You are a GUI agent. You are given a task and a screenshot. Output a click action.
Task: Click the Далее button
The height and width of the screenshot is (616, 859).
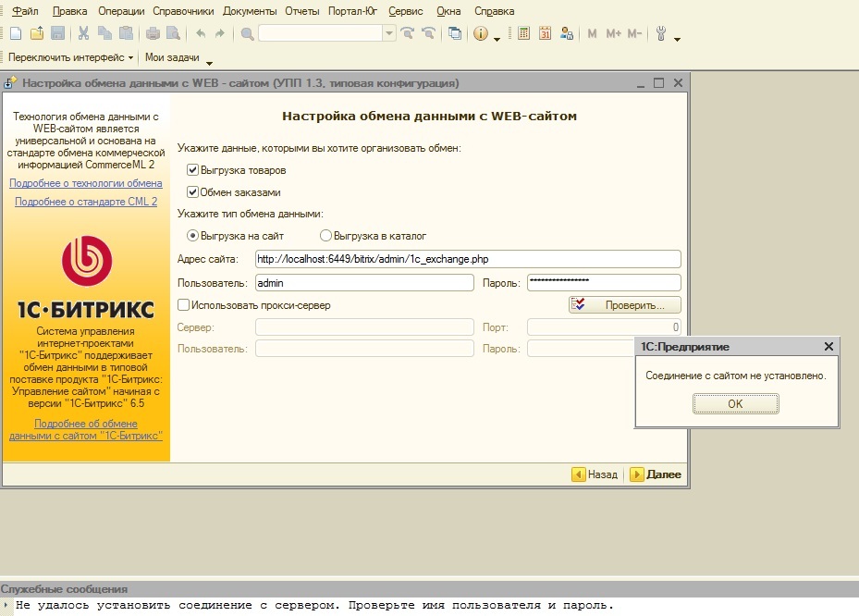coord(656,474)
